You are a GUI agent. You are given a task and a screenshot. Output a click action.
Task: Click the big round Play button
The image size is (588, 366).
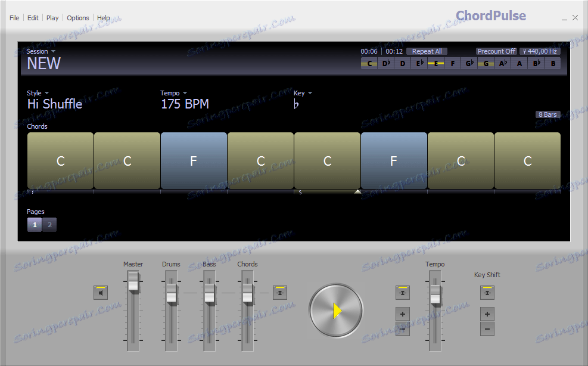[x=335, y=311]
